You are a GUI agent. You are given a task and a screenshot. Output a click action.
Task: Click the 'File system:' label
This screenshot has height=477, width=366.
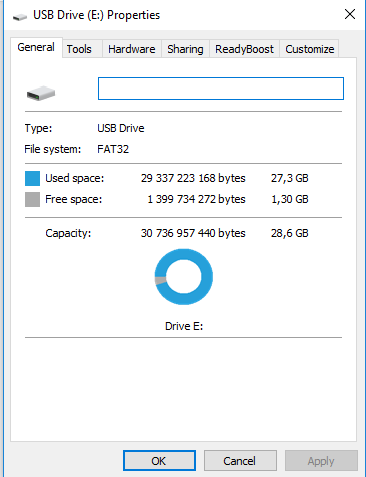pos(53,149)
